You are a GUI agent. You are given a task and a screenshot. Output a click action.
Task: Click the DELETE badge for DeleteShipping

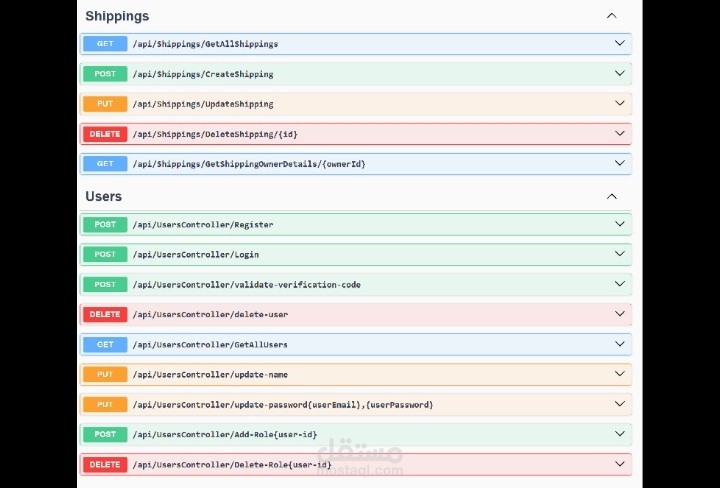pyautogui.click(x=105, y=134)
